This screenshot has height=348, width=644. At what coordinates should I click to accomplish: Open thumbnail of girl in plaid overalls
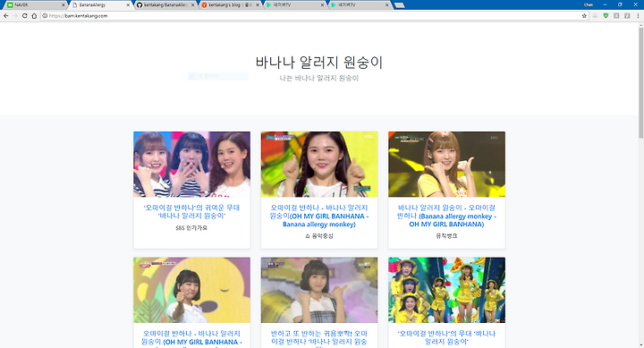319,290
